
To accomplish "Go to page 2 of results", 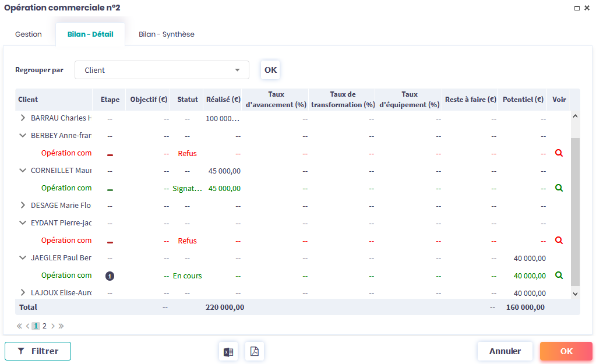I will (x=44, y=326).
